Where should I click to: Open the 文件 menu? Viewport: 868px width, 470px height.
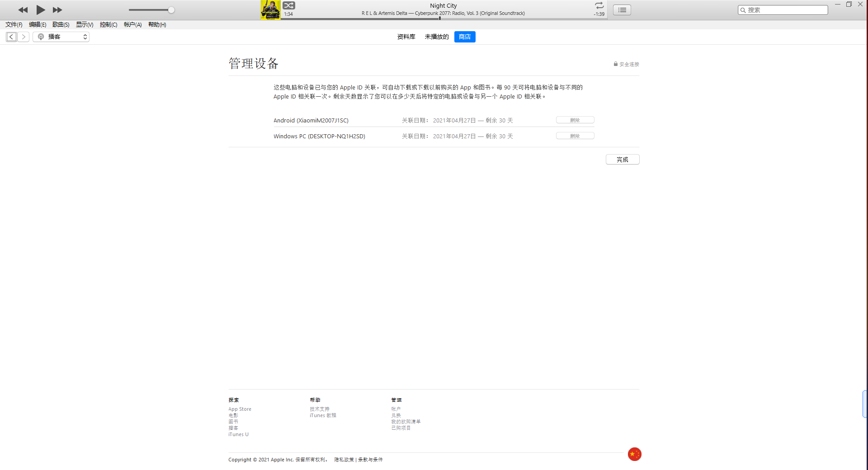click(14, 25)
